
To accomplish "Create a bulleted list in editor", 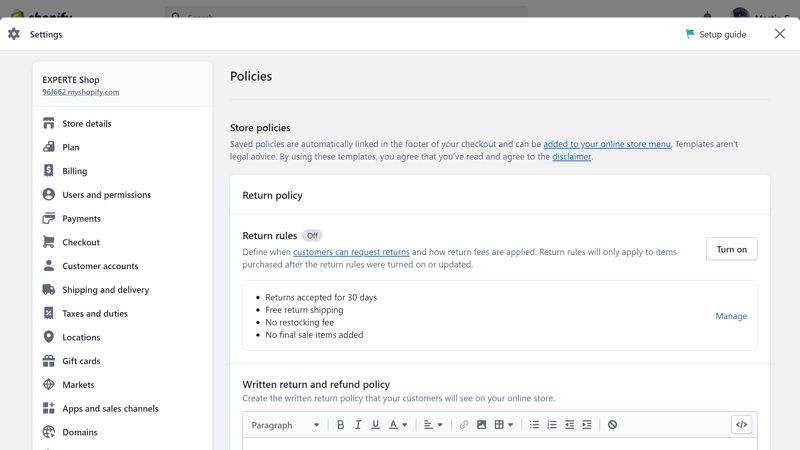I will click(534, 424).
